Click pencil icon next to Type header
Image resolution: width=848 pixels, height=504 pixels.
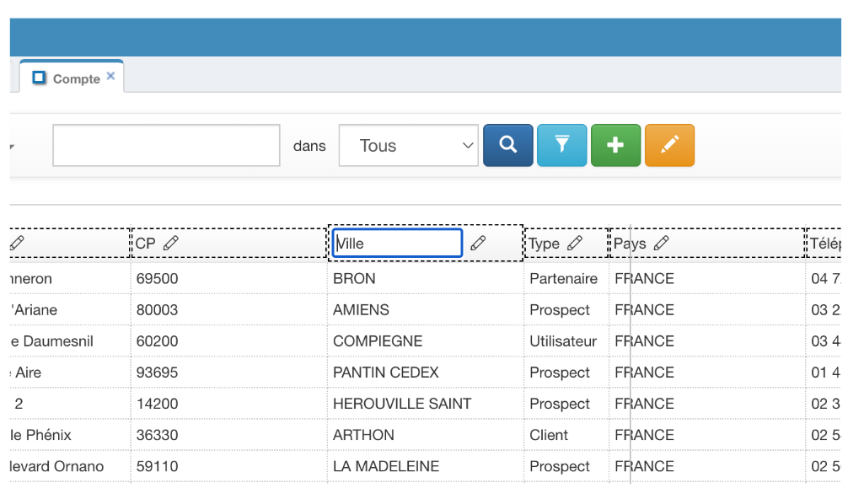pos(575,243)
